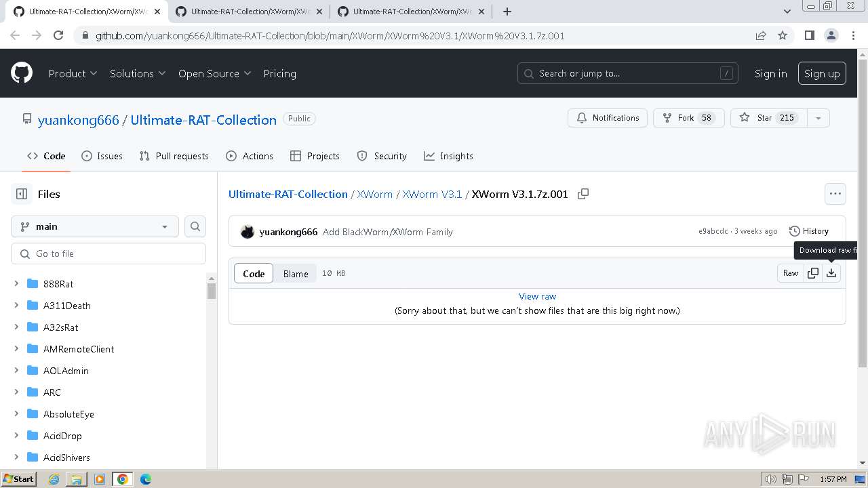The width and height of the screenshot is (868, 488).
Task: Open the Pull requests tab
Action: coord(174,156)
